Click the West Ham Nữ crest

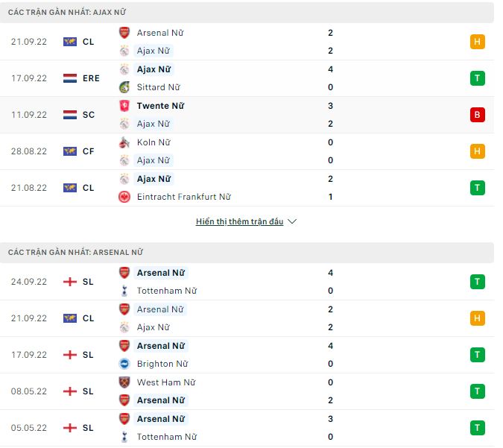point(124,382)
